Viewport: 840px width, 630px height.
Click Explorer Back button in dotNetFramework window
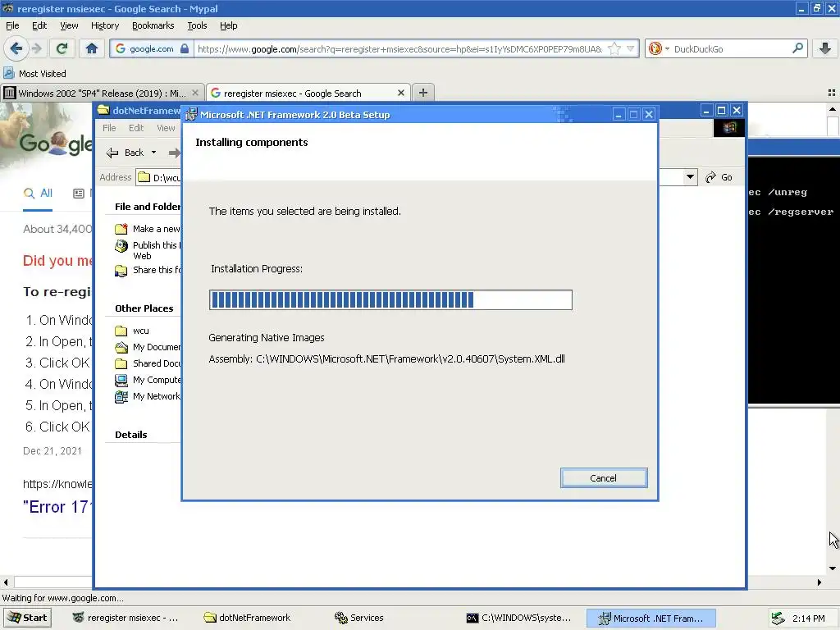tap(126, 153)
